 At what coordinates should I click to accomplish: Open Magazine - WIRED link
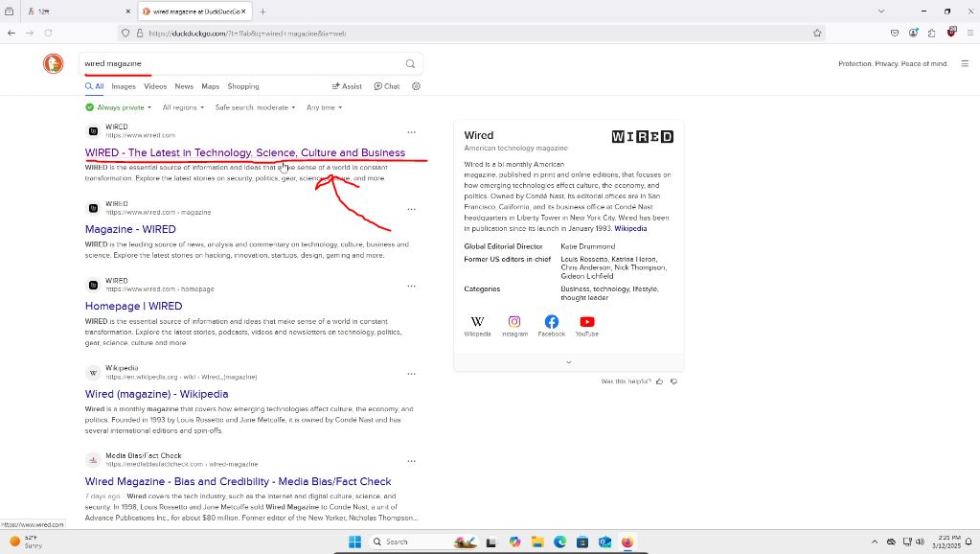coord(130,229)
